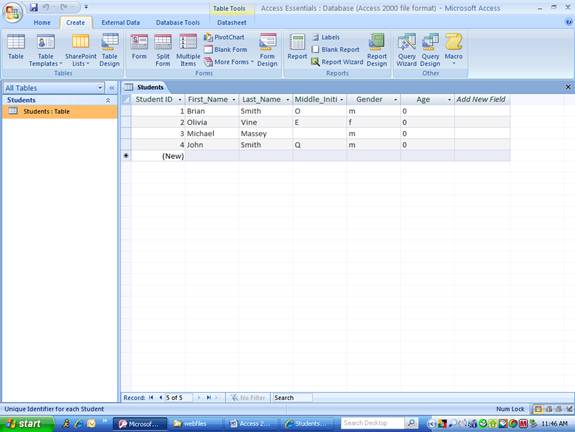Open the External Data tab
The image size is (575, 432).
pos(121,23)
